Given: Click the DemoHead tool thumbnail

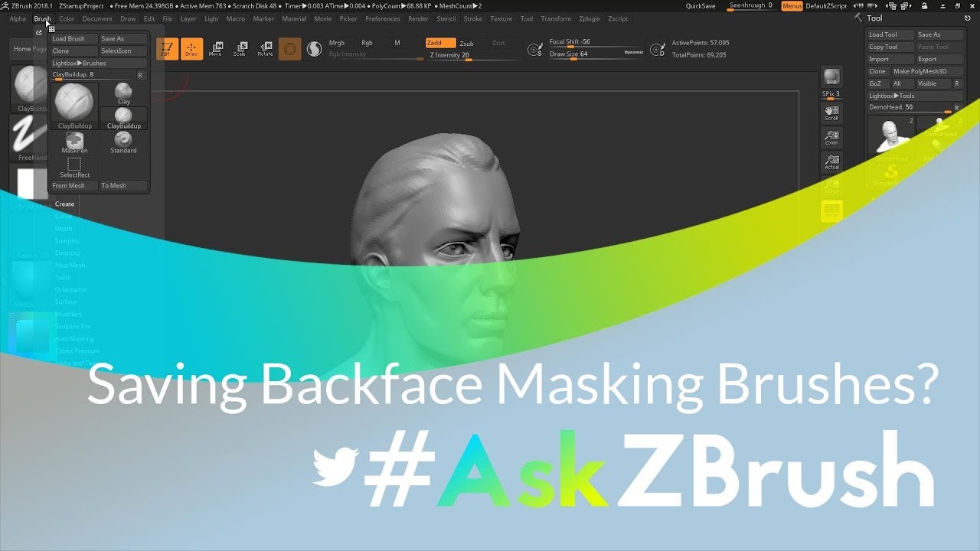Looking at the screenshot, I should point(891,138).
